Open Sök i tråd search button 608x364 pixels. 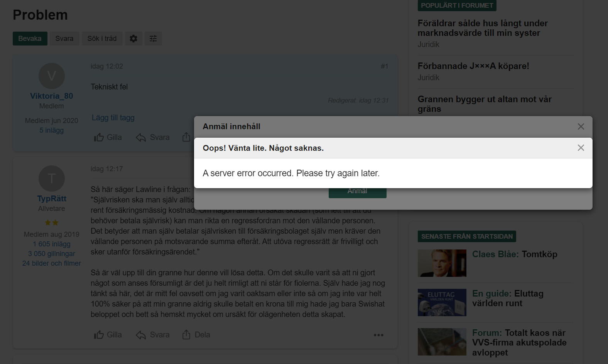pos(102,39)
